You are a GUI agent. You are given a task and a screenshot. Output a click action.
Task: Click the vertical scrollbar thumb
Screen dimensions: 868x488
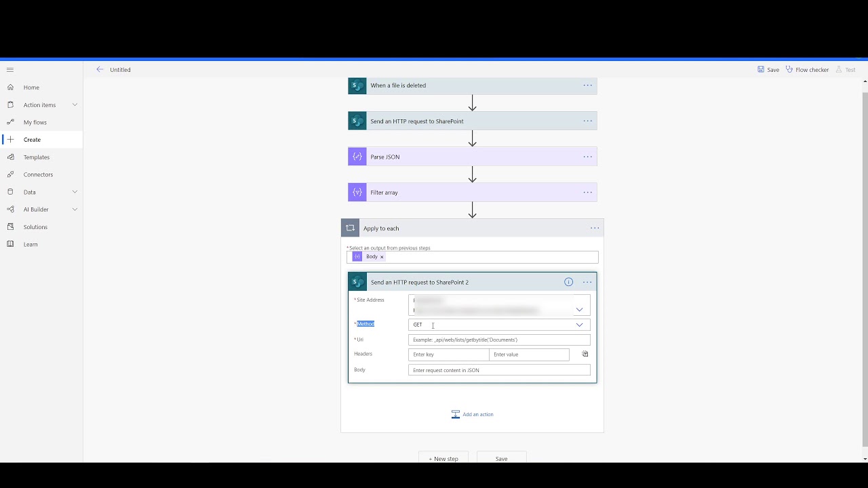[865, 268]
